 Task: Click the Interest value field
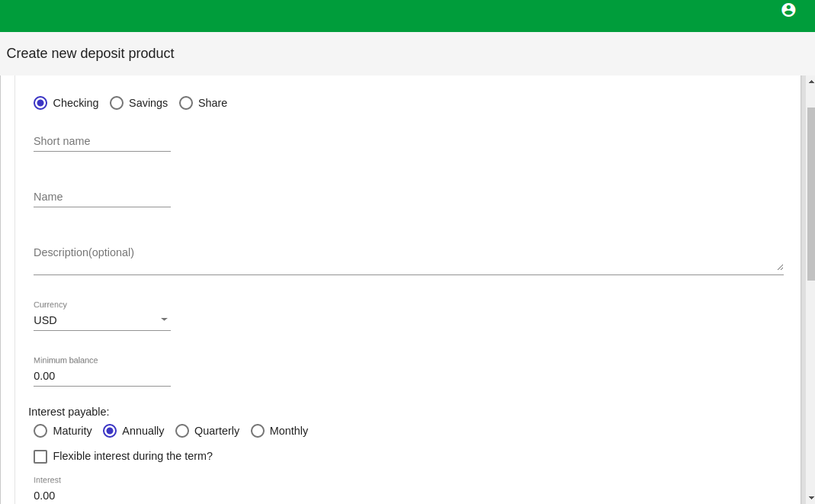tap(102, 495)
